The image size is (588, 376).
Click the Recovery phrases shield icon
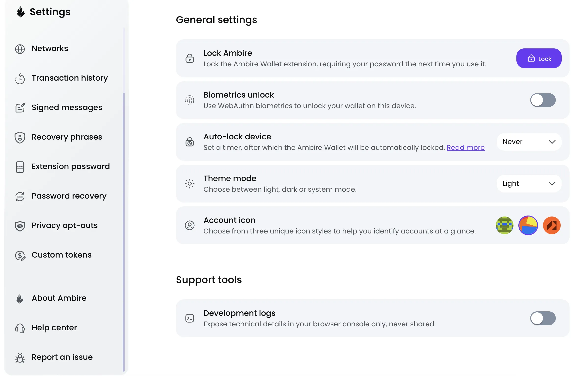20,137
